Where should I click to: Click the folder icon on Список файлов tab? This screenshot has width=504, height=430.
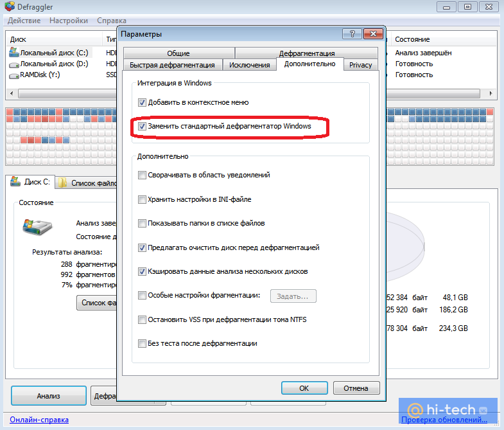[63, 183]
